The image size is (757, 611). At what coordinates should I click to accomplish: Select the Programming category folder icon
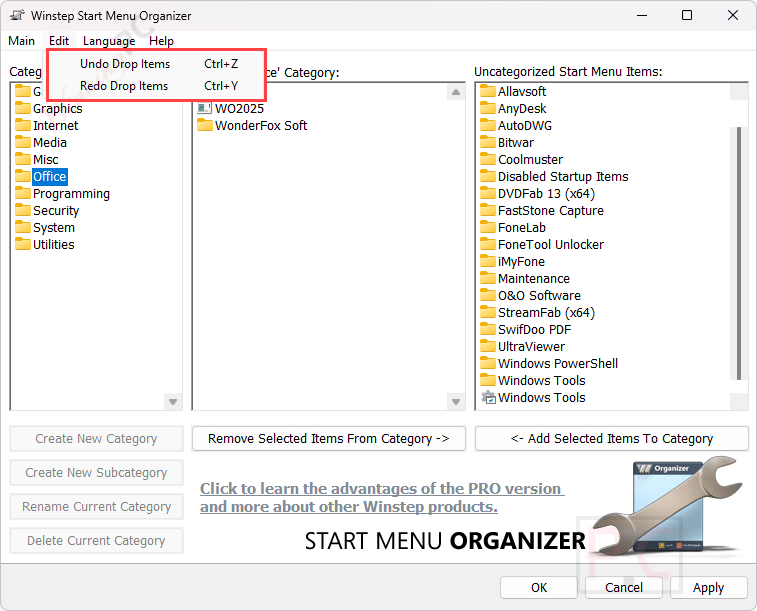23,193
